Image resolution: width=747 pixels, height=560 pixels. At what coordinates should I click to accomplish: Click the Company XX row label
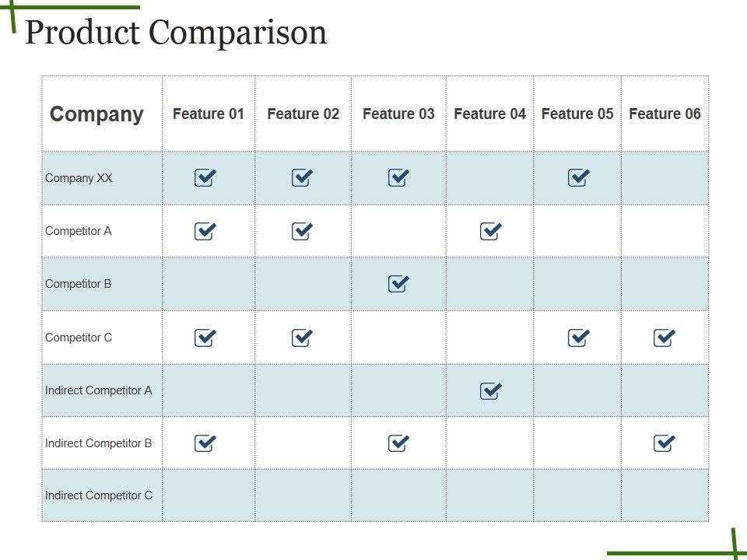click(x=79, y=178)
